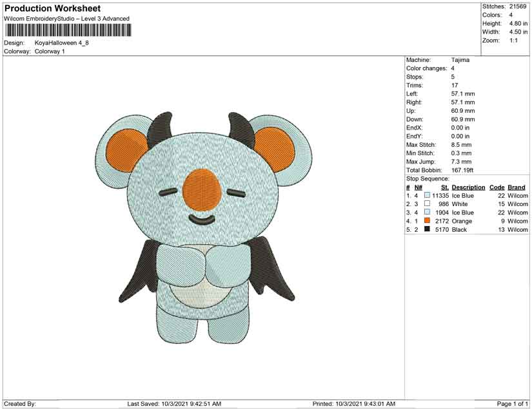Viewport: 532px width, 409px height.
Task: Click the min stitch value '0.3 mm'
Action: 462,153
